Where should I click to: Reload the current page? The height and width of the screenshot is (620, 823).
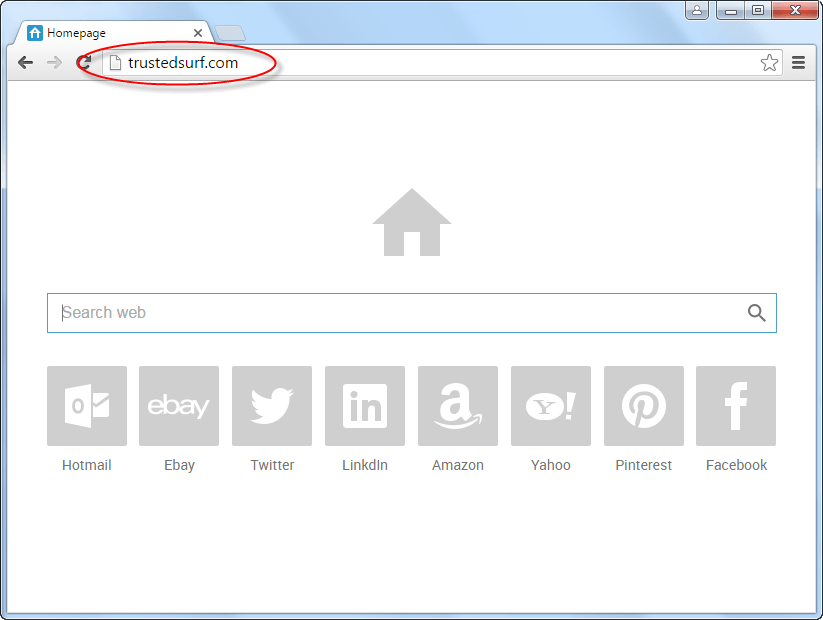84,63
